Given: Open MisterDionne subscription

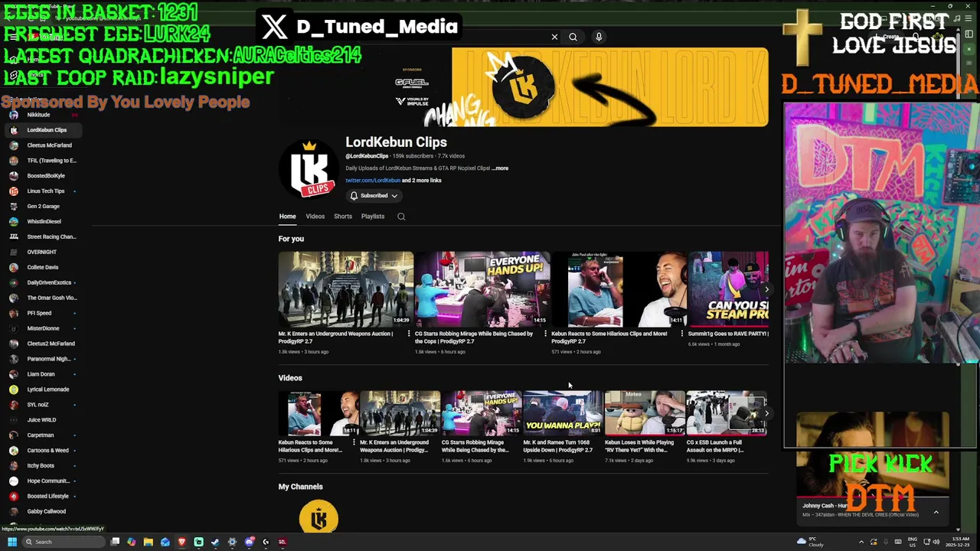Looking at the screenshot, I should coord(44,328).
